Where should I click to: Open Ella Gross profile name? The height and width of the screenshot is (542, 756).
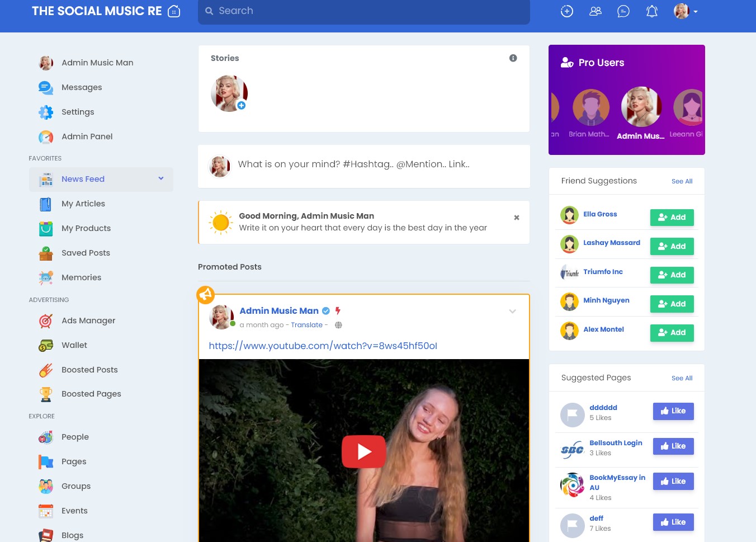(600, 214)
